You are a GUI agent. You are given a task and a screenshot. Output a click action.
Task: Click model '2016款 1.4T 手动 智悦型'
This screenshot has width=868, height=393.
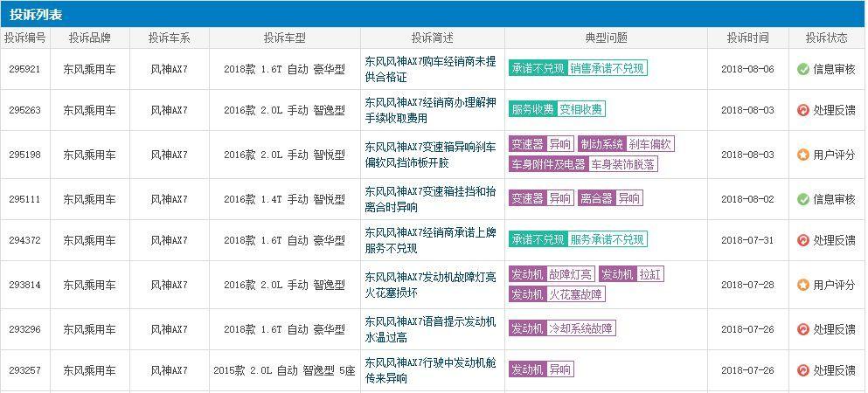(285, 199)
